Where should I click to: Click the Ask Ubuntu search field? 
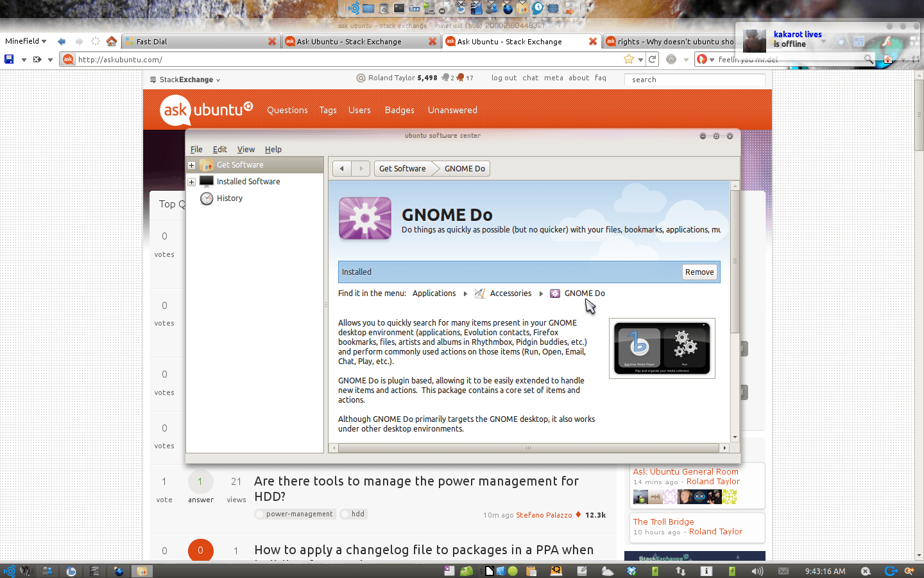point(694,80)
